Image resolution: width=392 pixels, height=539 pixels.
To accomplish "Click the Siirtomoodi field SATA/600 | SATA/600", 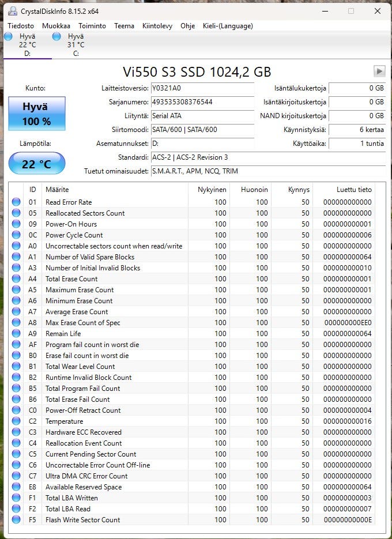I will (202, 130).
